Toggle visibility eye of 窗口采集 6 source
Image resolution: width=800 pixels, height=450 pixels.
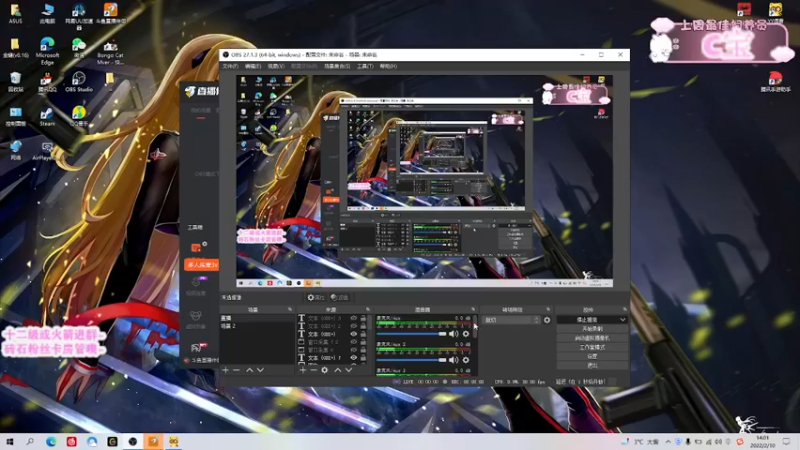(354, 350)
